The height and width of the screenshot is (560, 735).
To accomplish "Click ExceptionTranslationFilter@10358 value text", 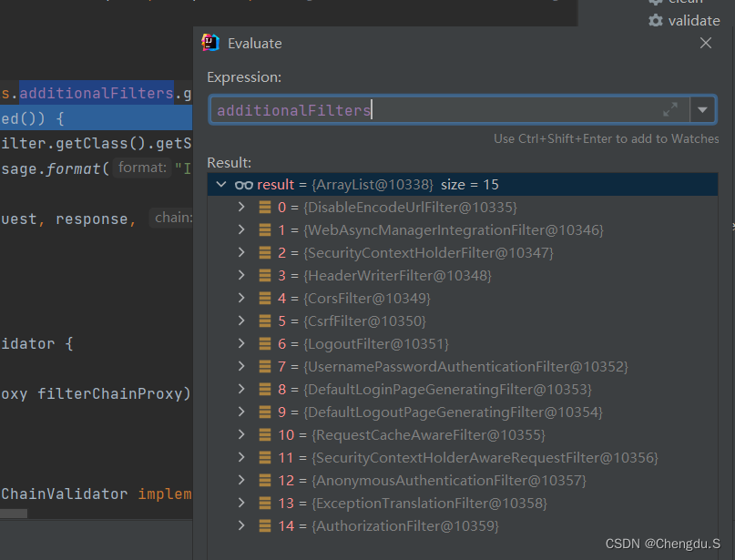I will (429, 504).
